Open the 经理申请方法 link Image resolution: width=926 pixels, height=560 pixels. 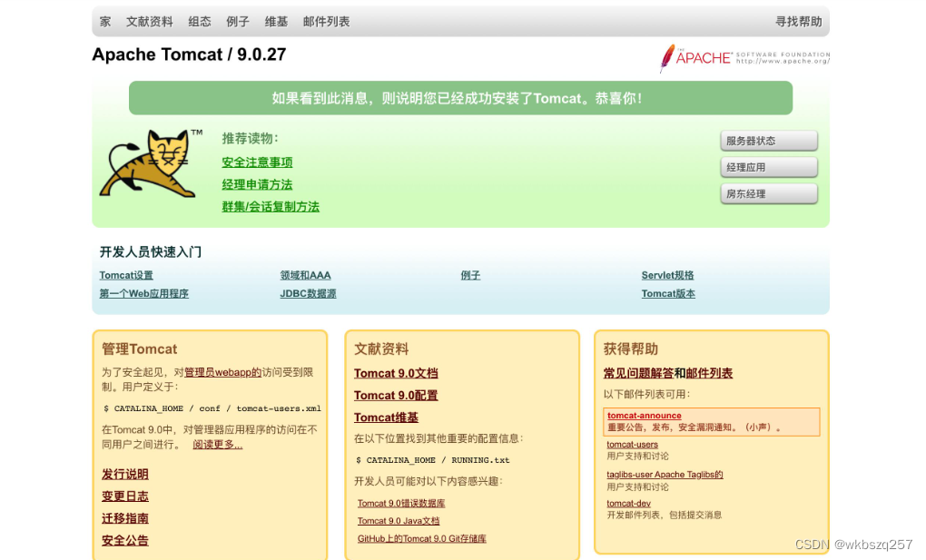[x=257, y=184]
